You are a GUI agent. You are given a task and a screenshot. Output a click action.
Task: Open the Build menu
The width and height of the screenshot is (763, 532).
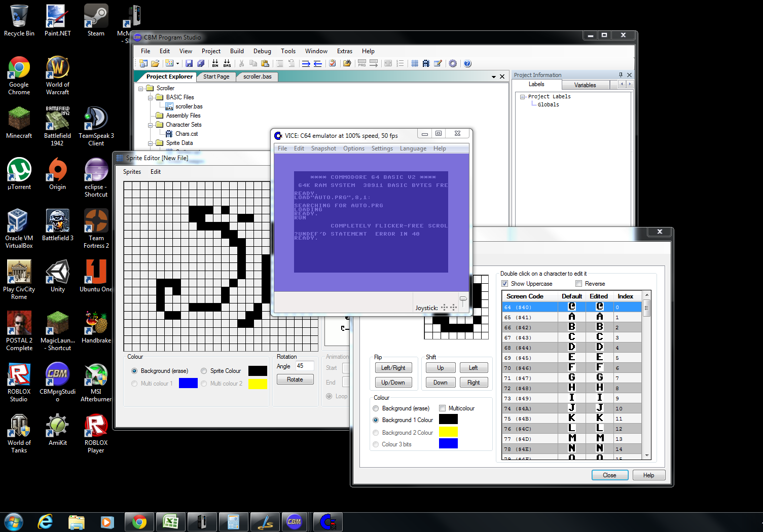(x=237, y=51)
